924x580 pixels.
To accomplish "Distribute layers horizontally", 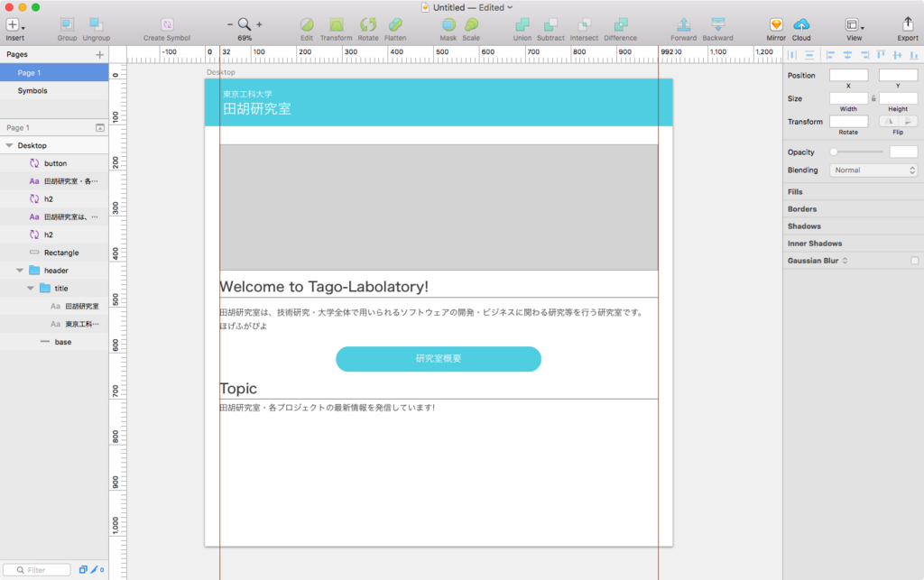I will pos(792,55).
